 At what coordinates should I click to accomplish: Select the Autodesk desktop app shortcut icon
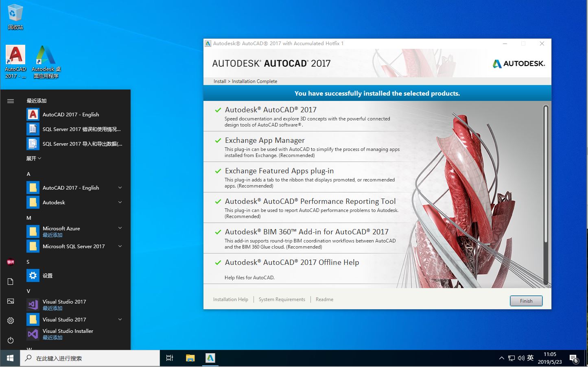pyautogui.click(x=46, y=62)
